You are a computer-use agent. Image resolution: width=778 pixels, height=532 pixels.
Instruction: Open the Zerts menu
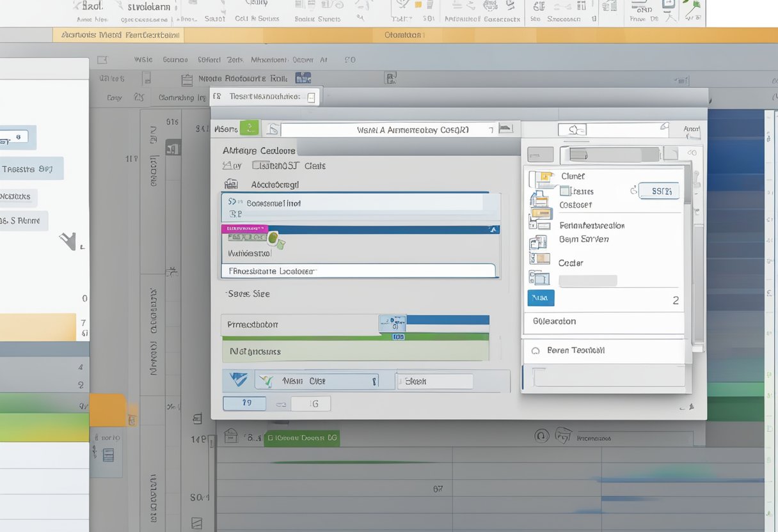point(235,59)
